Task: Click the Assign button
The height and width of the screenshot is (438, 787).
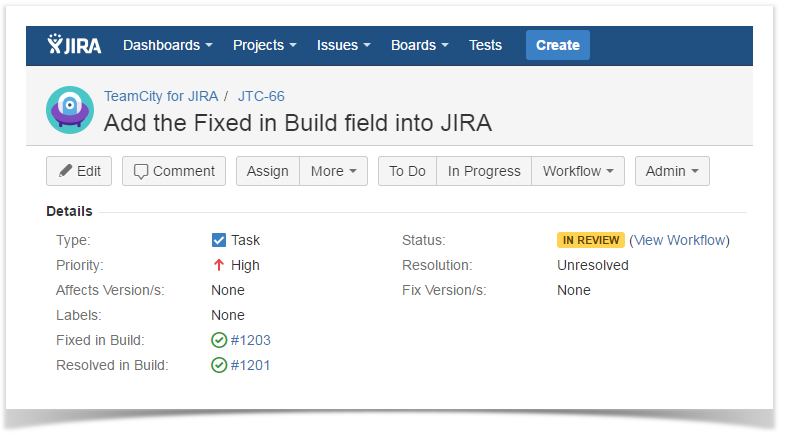Action: tap(267, 171)
